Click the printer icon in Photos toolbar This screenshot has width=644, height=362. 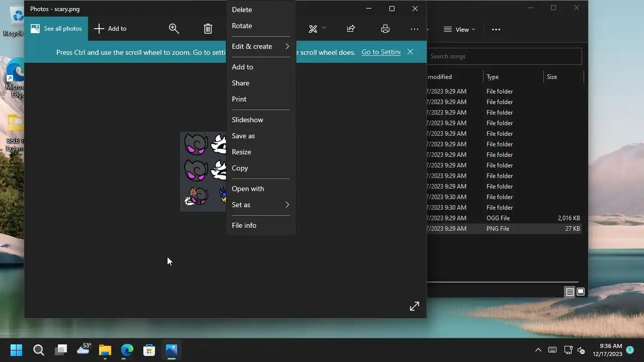[x=385, y=29]
